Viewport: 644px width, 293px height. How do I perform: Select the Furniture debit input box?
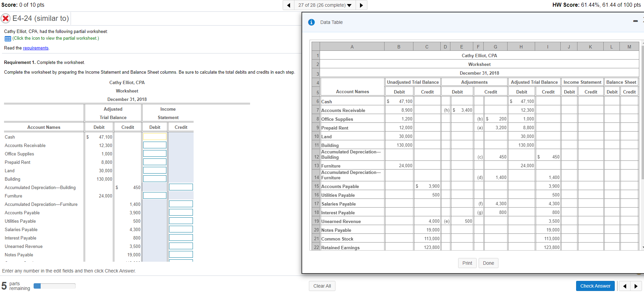coord(155,195)
